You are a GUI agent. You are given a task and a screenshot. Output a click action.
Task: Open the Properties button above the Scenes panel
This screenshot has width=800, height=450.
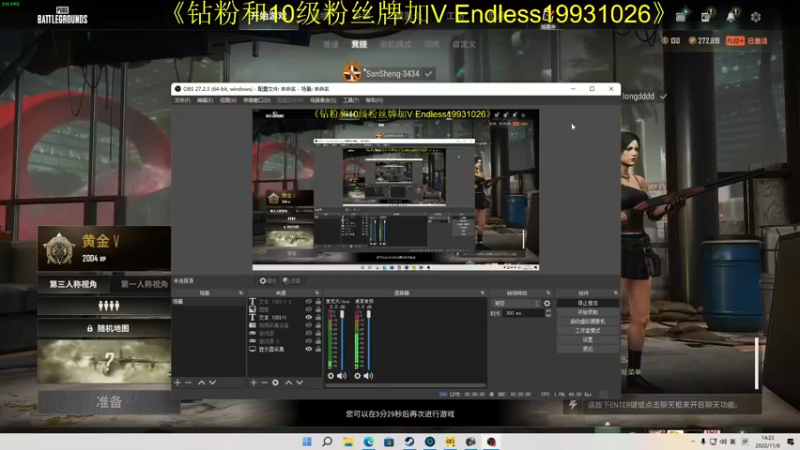268,281
